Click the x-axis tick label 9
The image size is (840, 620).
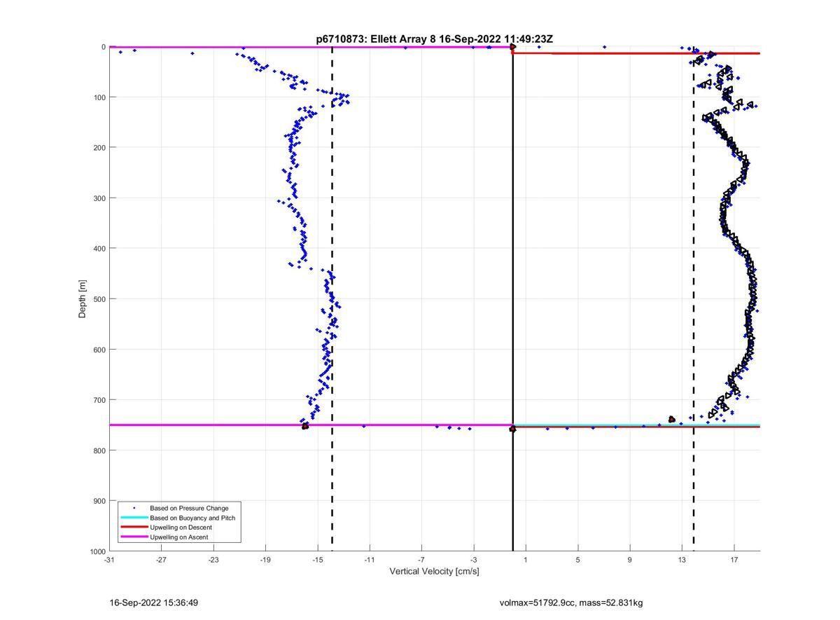pyautogui.click(x=630, y=560)
